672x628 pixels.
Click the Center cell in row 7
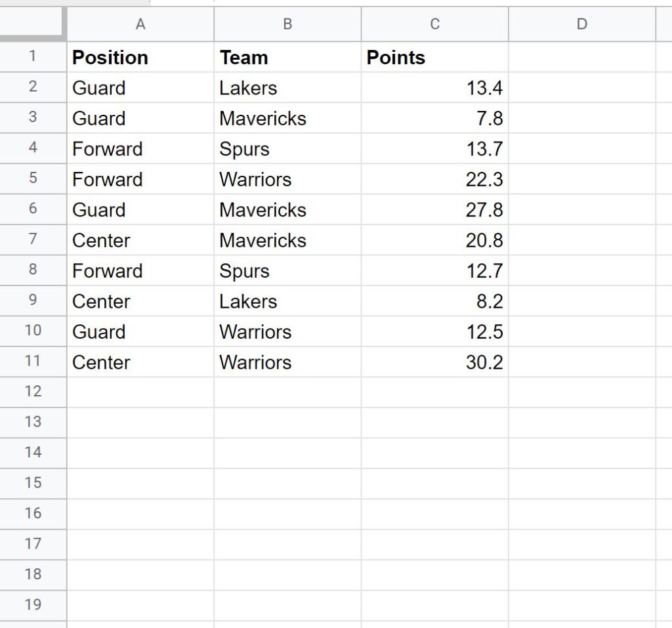[140, 240]
